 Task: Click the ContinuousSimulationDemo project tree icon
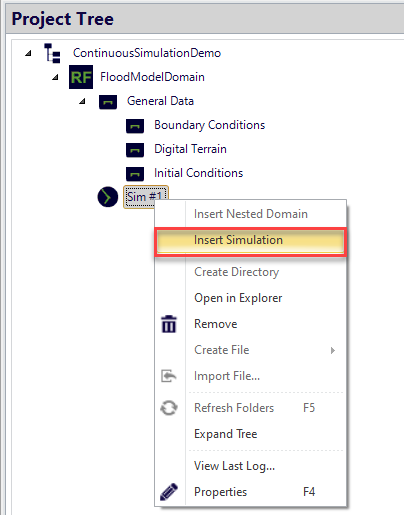(x=52, y=53)
